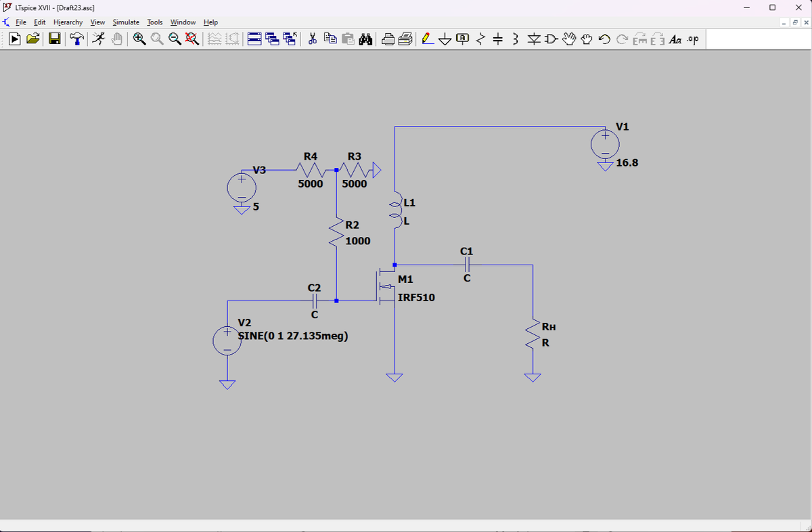Open the Hierarchy menu
The height and width of the screenshot is (532, 812).
(x=69, y=22)
